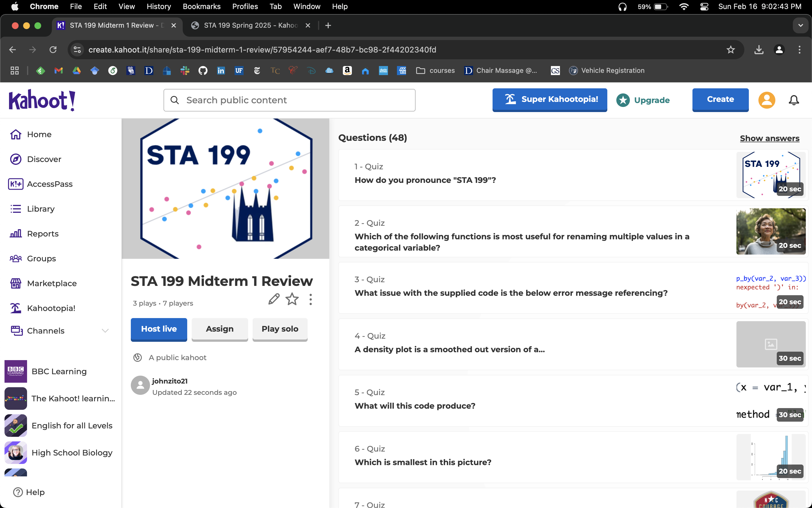
Task: Open Chrome three-dot menu
Action: coord(800,50)
